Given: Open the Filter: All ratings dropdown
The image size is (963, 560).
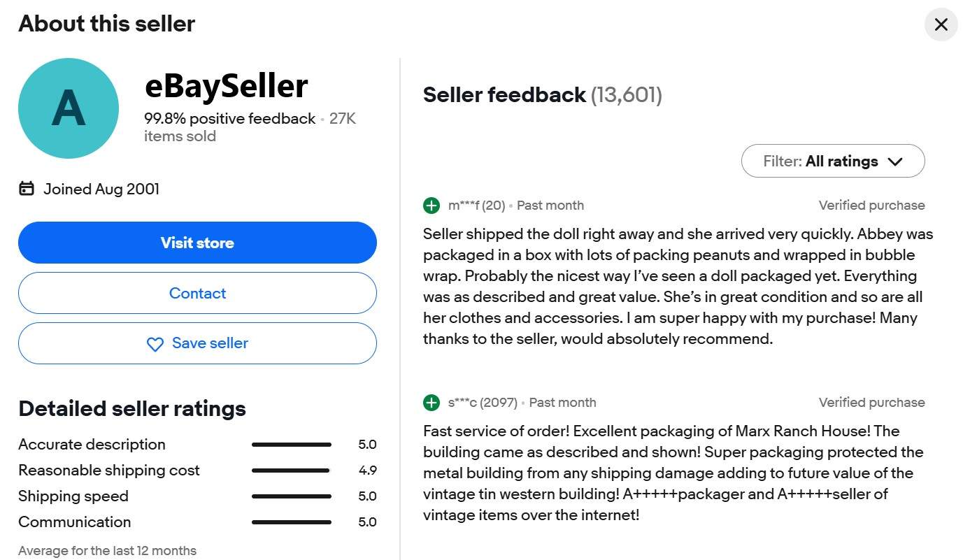Looking at the screenshot, I should [832, 161].
